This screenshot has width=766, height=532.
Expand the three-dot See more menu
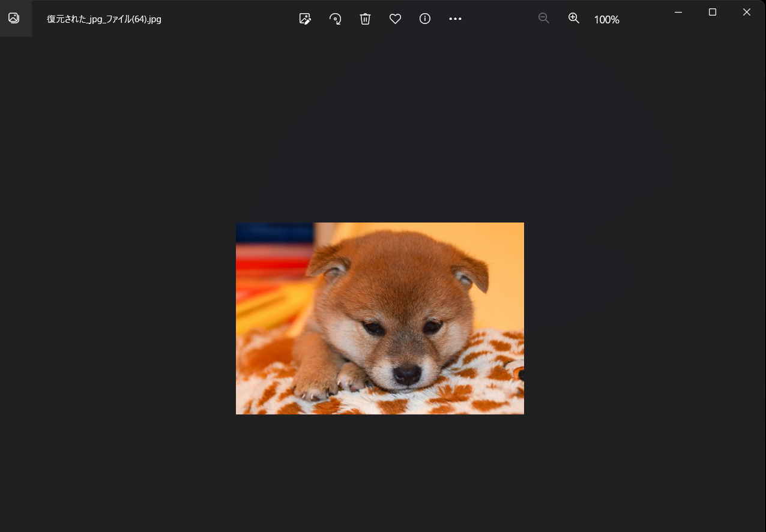tap(455, 19)
